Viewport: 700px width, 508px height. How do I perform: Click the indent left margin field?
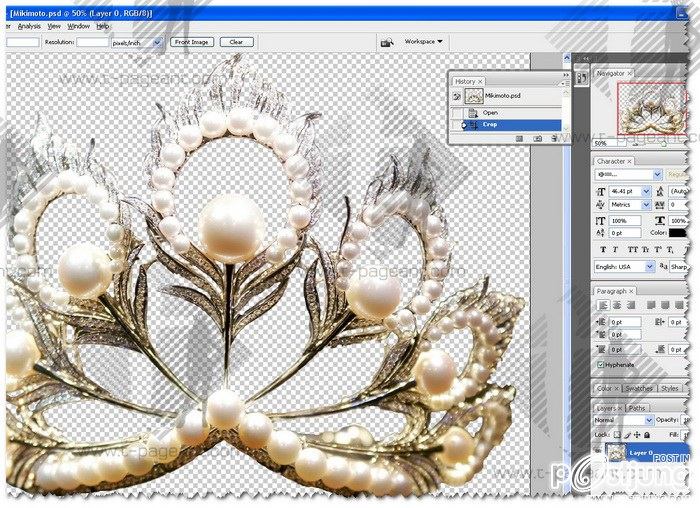click(x=625, y=322)
